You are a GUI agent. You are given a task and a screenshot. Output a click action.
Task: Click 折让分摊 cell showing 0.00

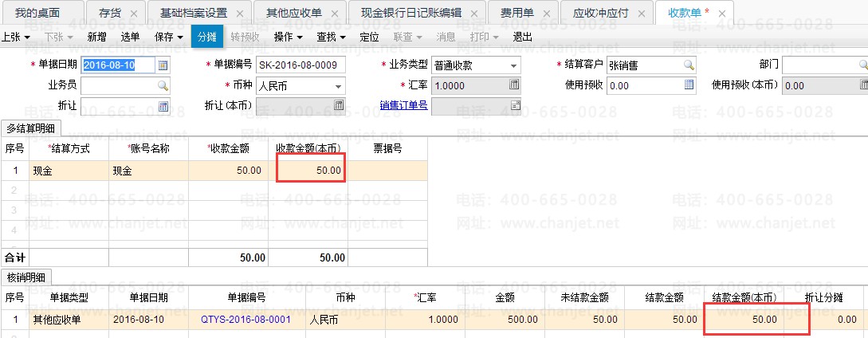[823, 320]
